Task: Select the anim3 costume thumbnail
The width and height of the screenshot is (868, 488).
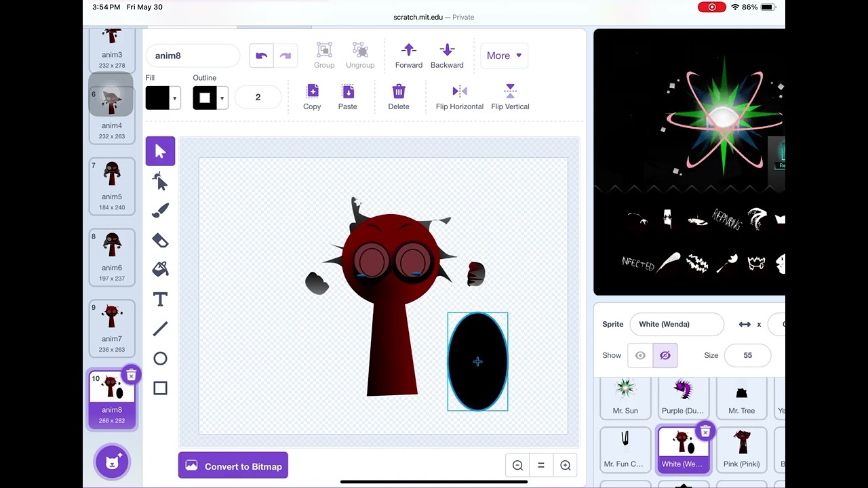Action: pos(112,49)
